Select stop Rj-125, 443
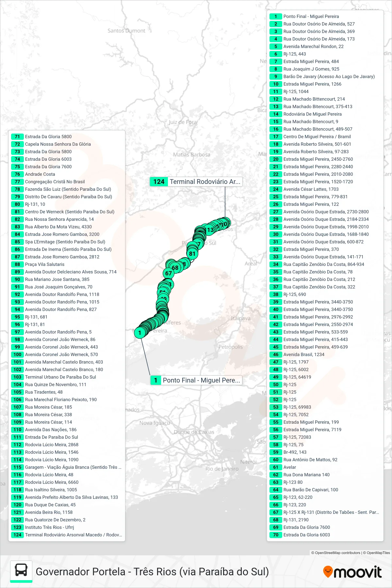Image resolution: width=392 pixels, height=588 pixels. [288, 54]
